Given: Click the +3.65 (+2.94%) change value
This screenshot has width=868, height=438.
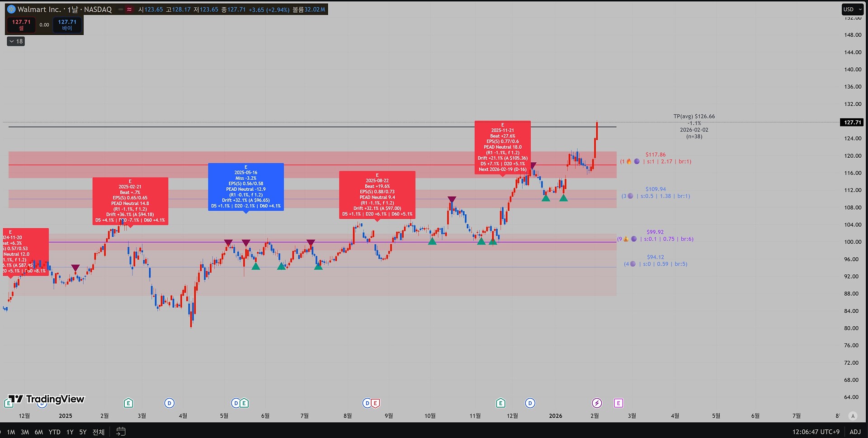Looking at the screenshot, I should point(269,9).
